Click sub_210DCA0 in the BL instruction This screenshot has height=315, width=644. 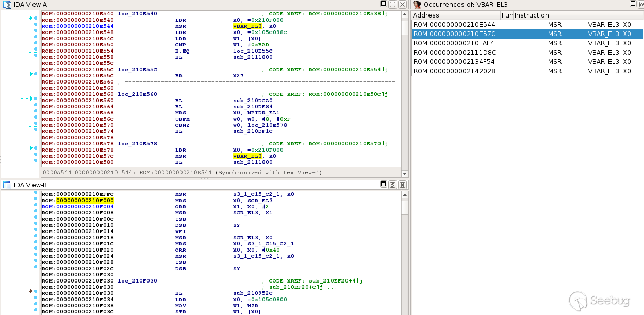tap(252, 101)
